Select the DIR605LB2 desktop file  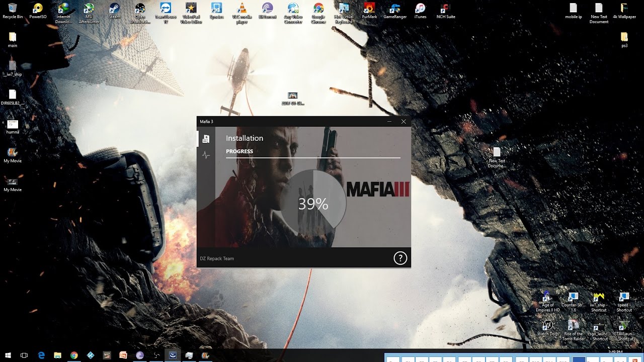pyautogui.click(x=13, y=98)
